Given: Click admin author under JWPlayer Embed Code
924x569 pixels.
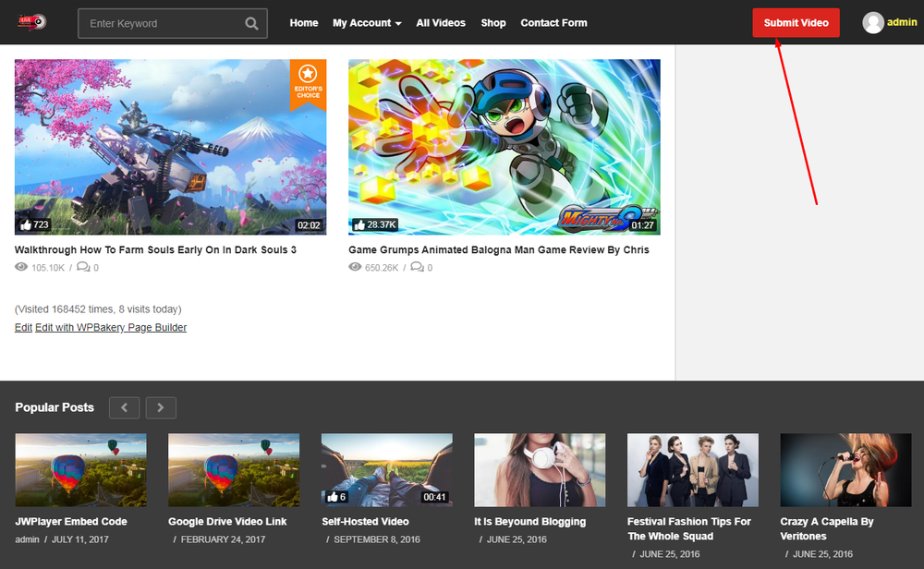Looking at the screenshot, I should pos(27,539).
